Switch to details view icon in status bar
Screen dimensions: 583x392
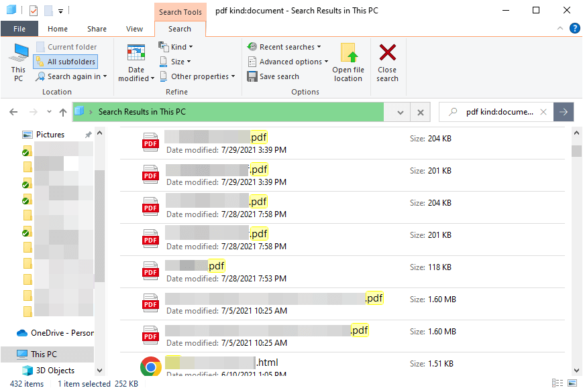pyautogui.click(x=558, y=383)
